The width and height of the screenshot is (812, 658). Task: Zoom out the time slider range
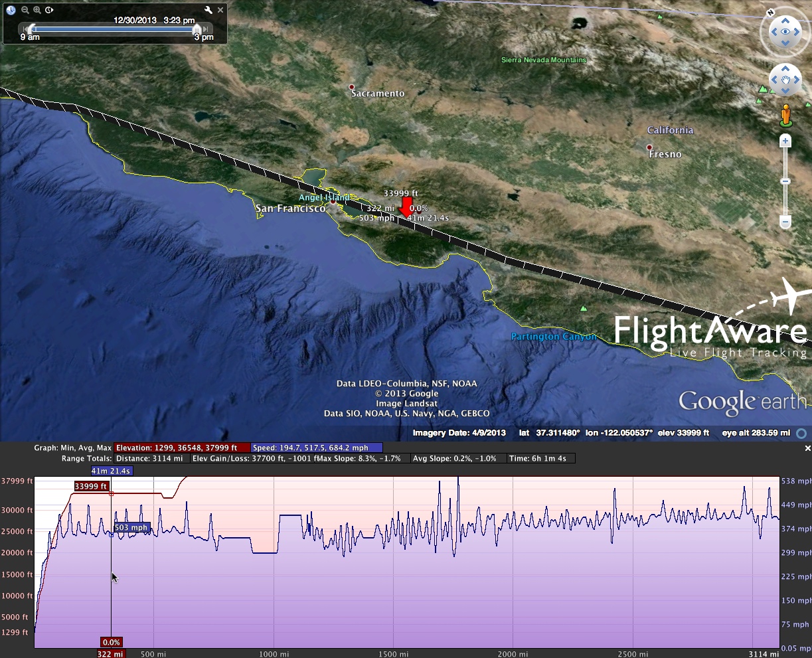(x=25, y=10)
